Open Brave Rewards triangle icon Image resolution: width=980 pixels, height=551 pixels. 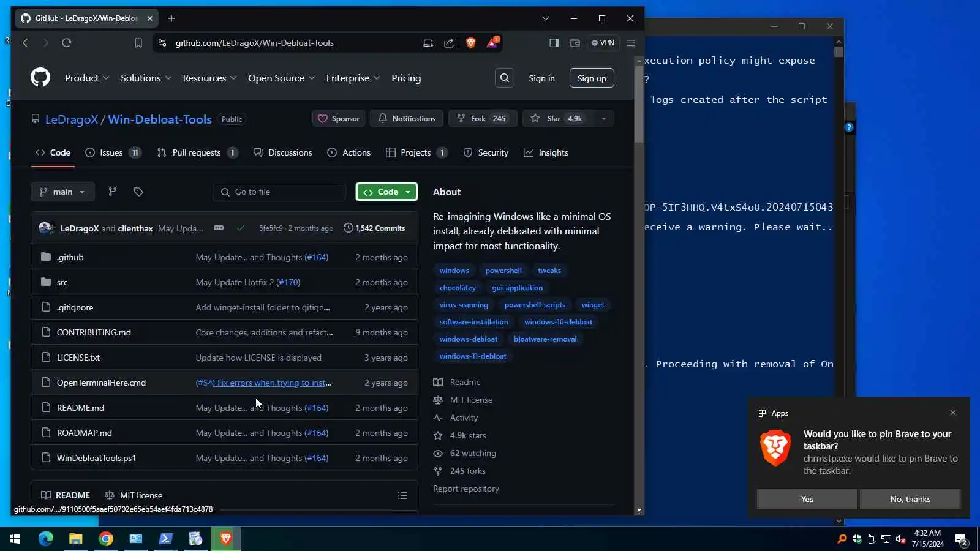pyautogui.click(x=492, y=42)
